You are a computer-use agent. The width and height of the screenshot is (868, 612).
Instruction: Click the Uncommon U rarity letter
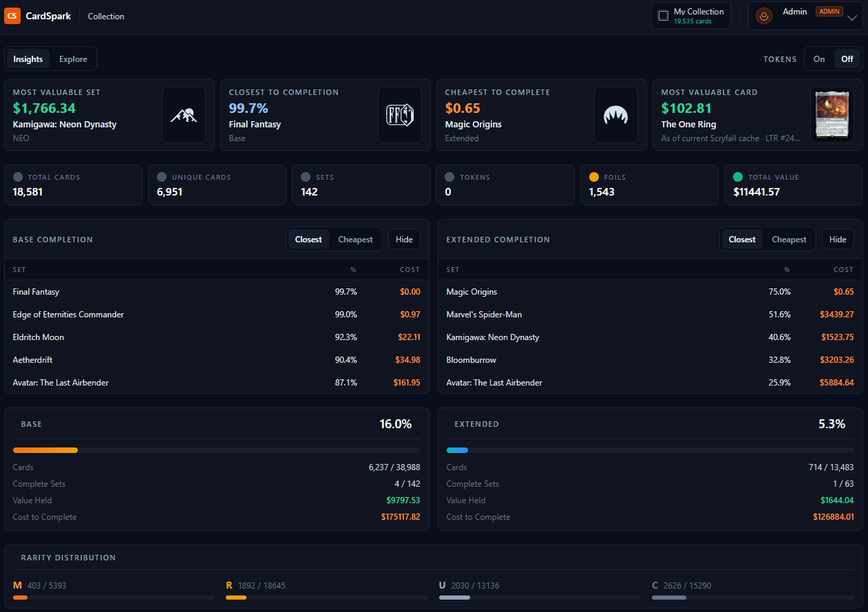pyautogui.click(x=443, y=586)
